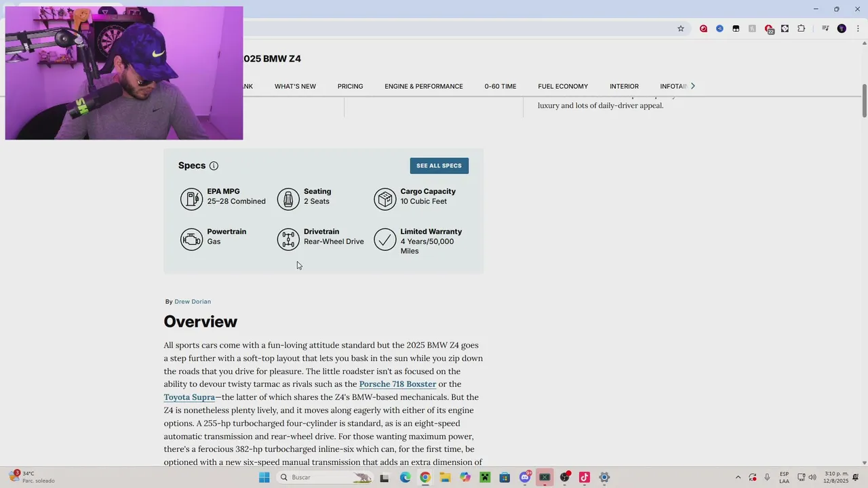Click the '25–28 Combined' MPG value
Image resolution: width=868 pixels, height=488 pixels.
[236, 201]
